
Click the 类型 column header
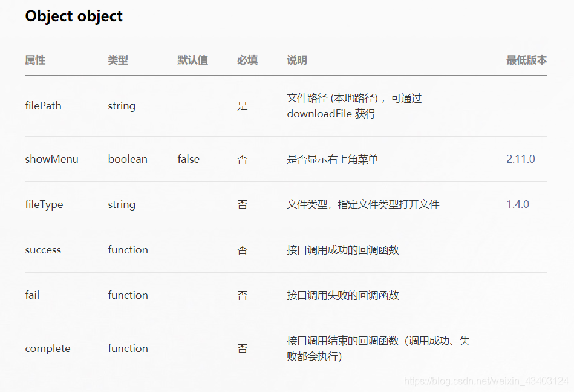[x=118, y=60]
